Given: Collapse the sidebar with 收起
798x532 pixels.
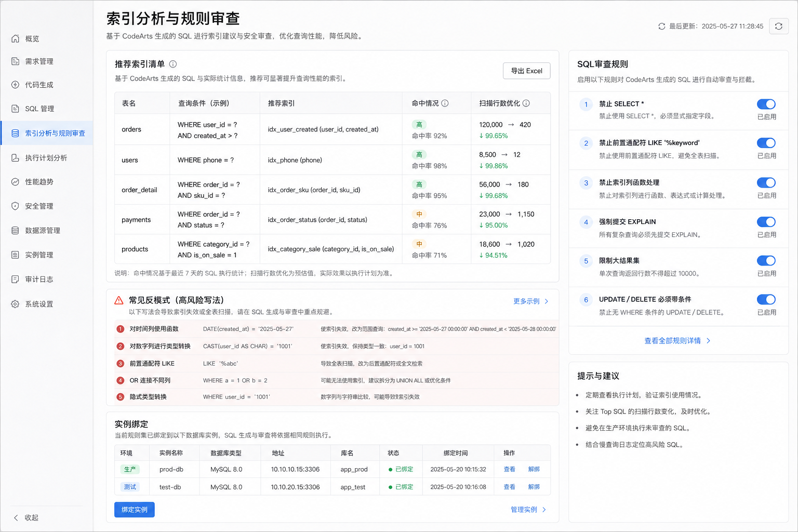Looking at the screenshot, I should pos(26,518).
